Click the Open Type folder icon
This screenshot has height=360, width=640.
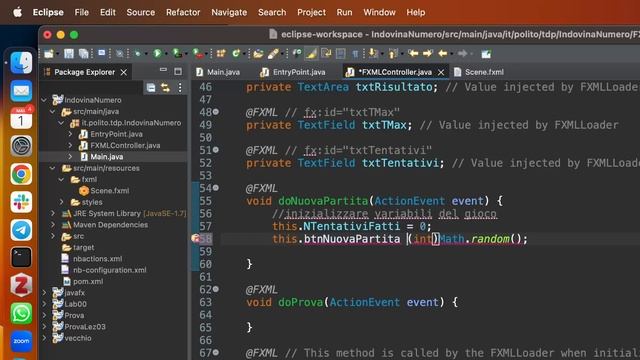[x=258, y=53]
